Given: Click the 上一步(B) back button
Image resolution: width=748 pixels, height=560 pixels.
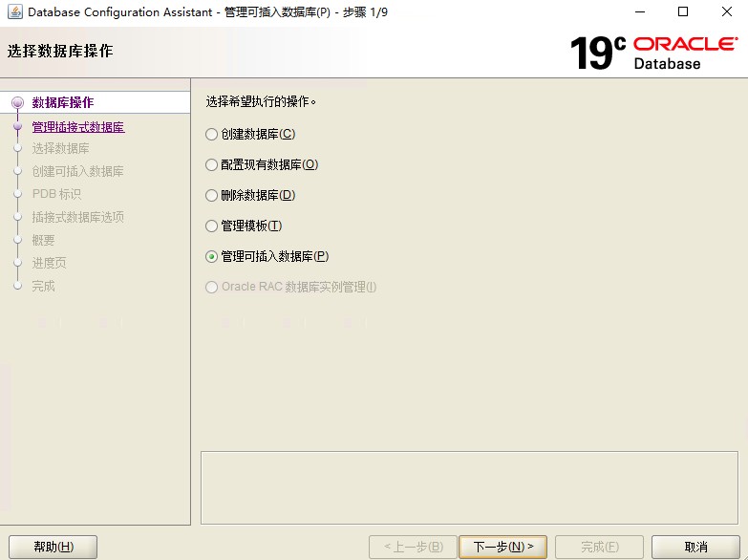Looking at the screenshot, I should click(x=413, y=547).
